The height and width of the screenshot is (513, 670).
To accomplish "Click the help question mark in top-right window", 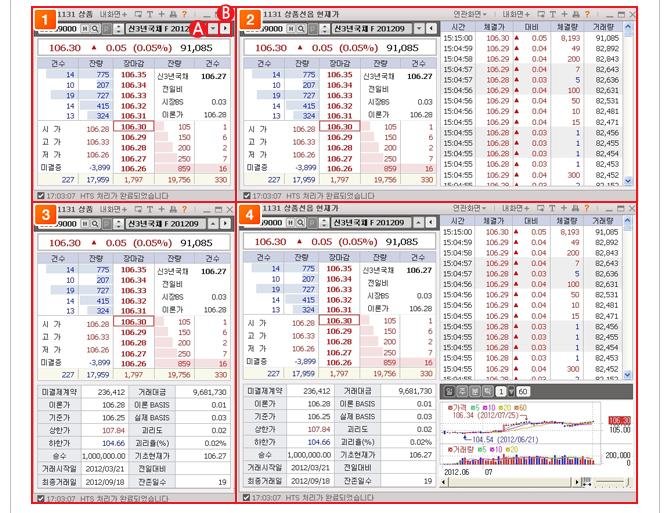I will [588, 15].
